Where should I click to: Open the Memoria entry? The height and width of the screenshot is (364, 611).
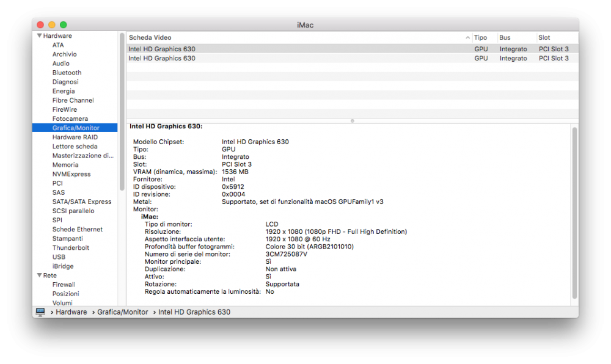(65, 165)
